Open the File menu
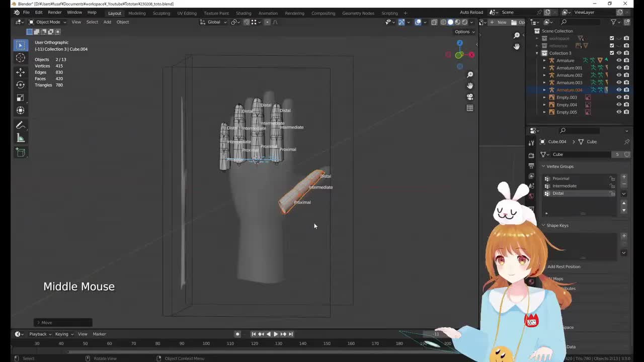 point(26,13)
